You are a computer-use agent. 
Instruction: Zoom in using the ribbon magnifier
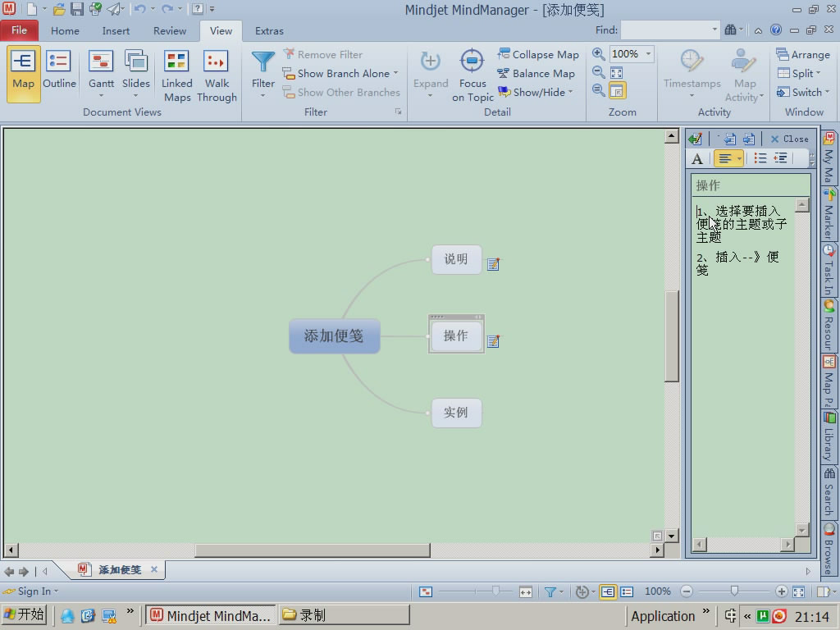pyautogui.click(x=598, y=54)
